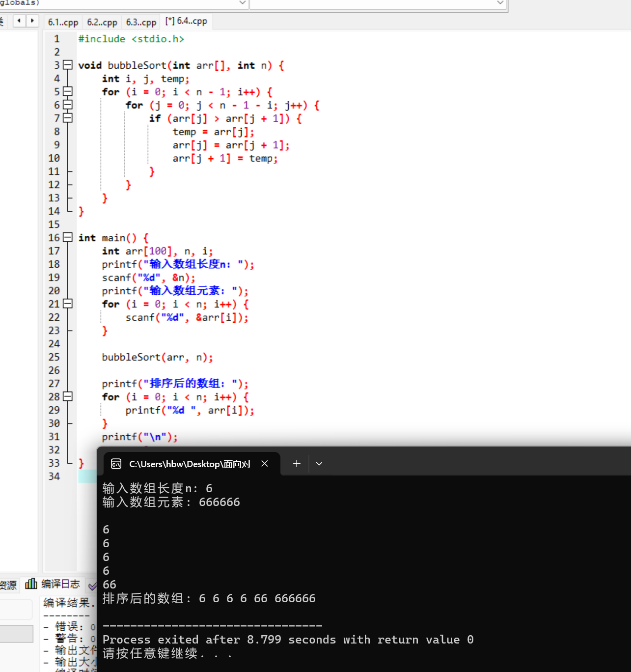
Task: Click the 编译结果 heading in the log
Action: [x=69, y=603]
